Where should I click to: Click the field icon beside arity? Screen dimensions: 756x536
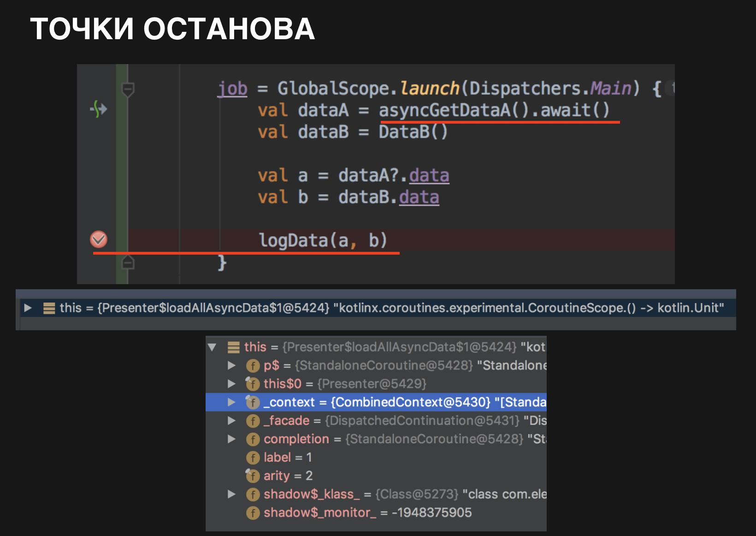pyautogui.click(x=253, y=476)
